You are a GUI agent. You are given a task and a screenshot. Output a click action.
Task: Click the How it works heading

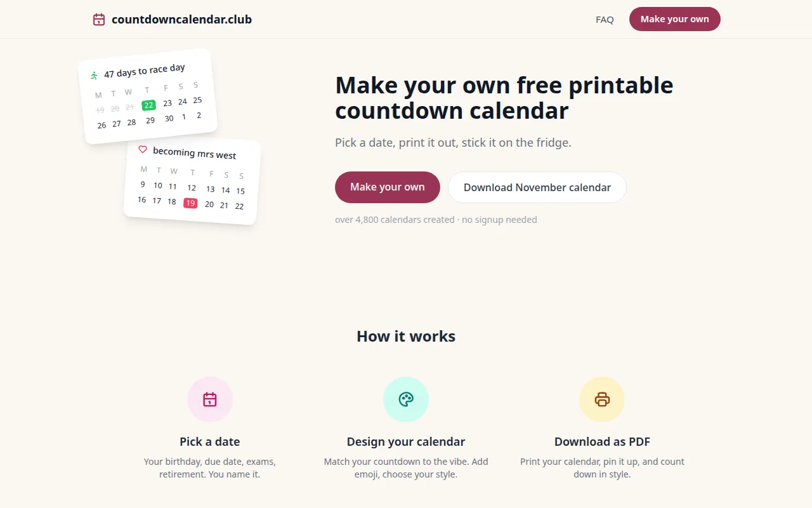pos(406,336)
